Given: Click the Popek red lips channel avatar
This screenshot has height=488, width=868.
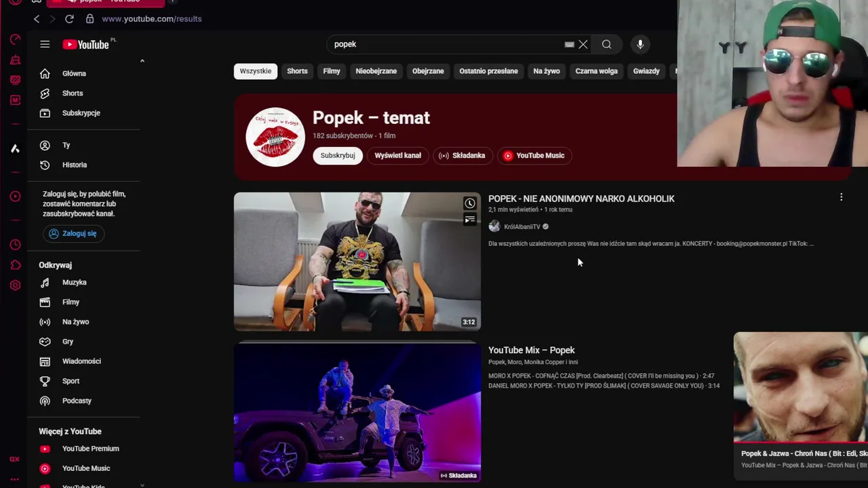Looking at the screenshot, I should (275, 137).
